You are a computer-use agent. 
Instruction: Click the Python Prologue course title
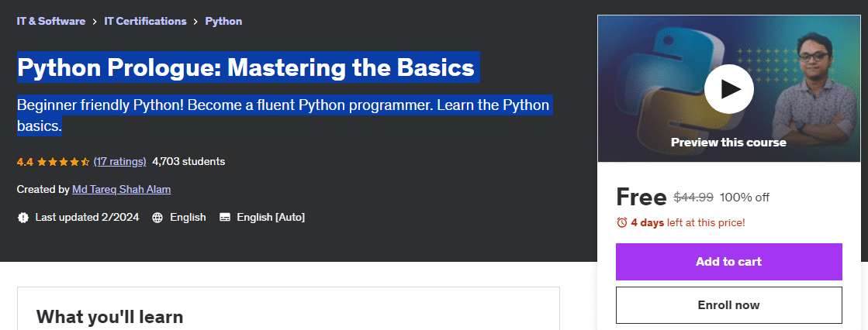point(246,68)
